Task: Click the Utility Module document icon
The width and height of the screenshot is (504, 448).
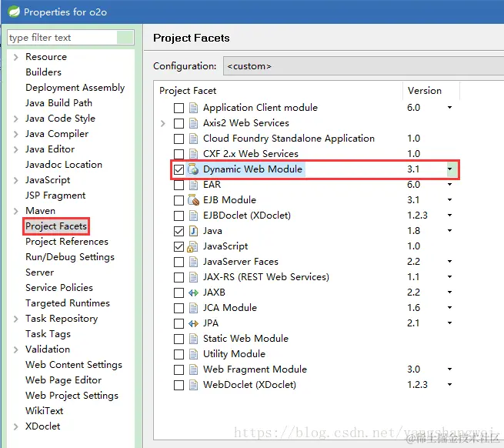Action: [x=193, y=354]
